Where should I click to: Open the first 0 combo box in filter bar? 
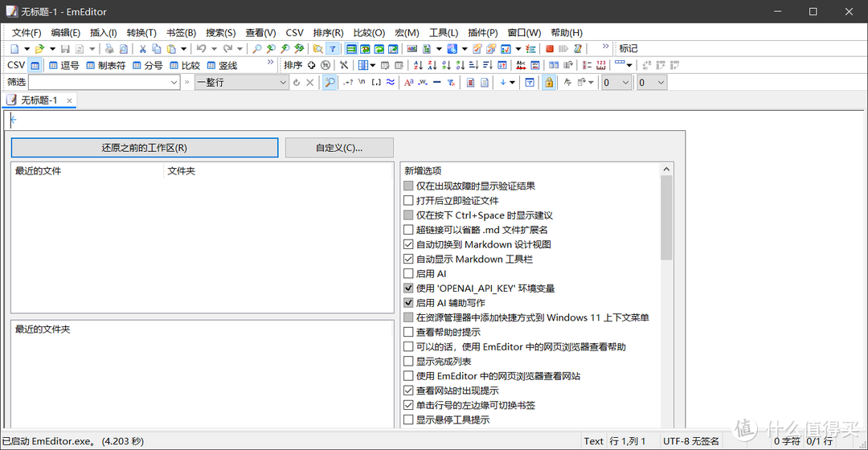point(616,83)
